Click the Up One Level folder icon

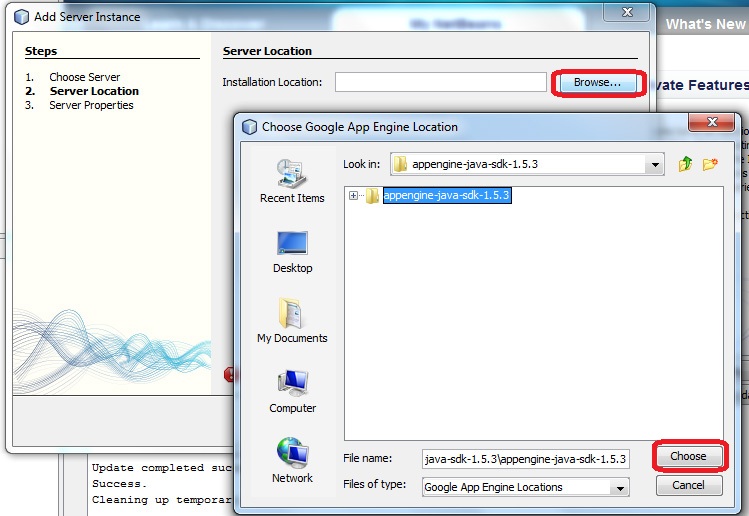point(685,164)
